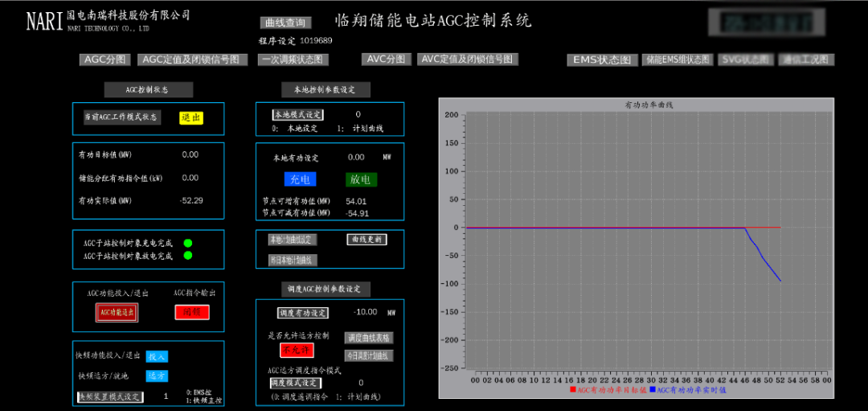Click the red AGC有功功率目标值 legend marker
This screenshot has height=411, width=868.
[573, 389]
